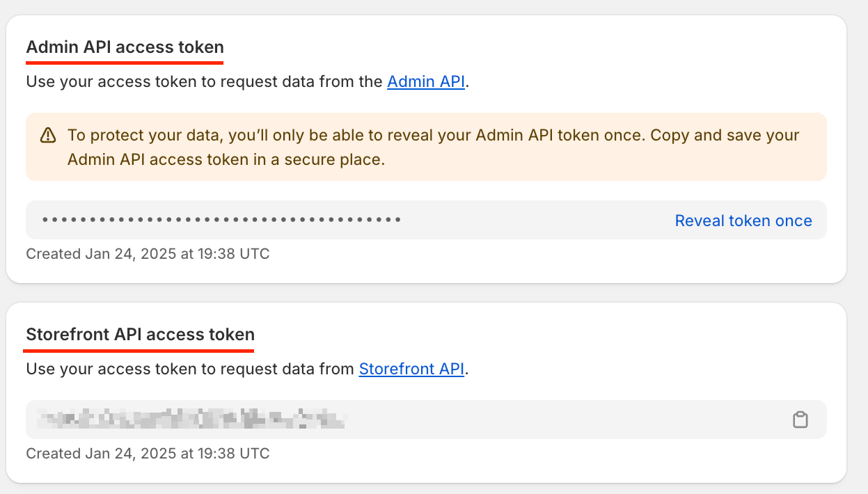The image size is (868, 494).
Task: Open the Admin API documentation link
Action: pos(426,82)
